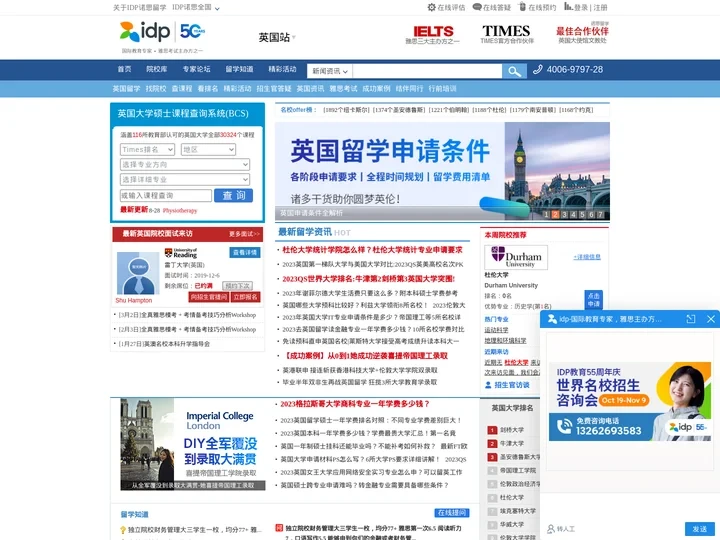This screenshot has width=720, height=540.
Task: Click the Imperial College London promo image
Action: 193,444
